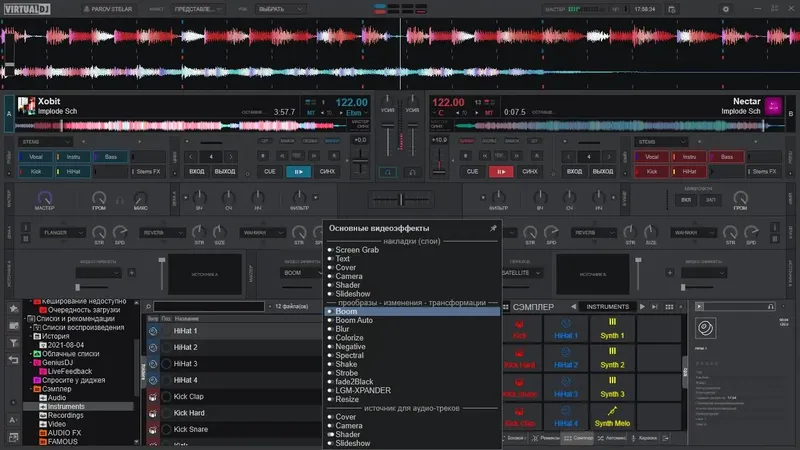This screenshot has height=450, width=800.
Task: Click the back arrow icon in browser sidebar
Action: (x=14, y=360)
